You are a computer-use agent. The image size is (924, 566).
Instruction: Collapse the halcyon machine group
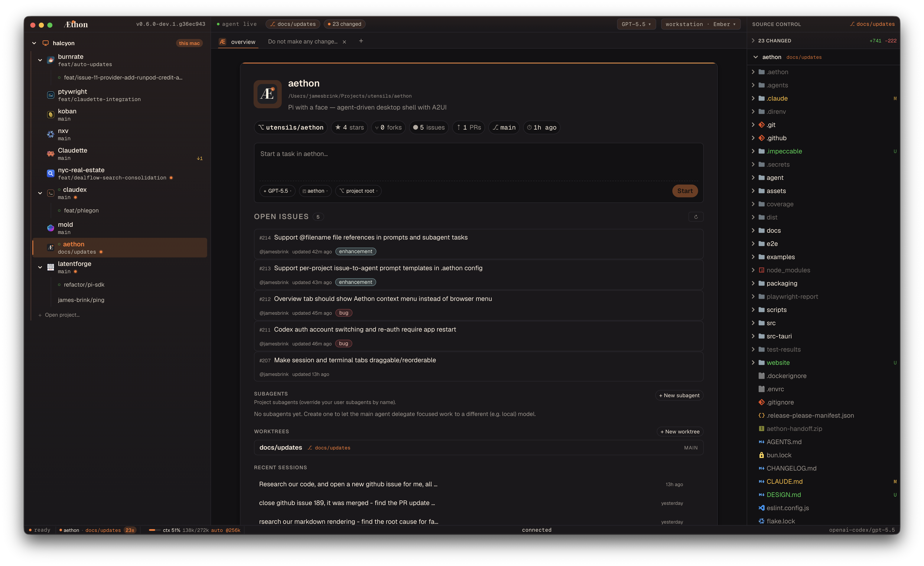tap(34, 43)
